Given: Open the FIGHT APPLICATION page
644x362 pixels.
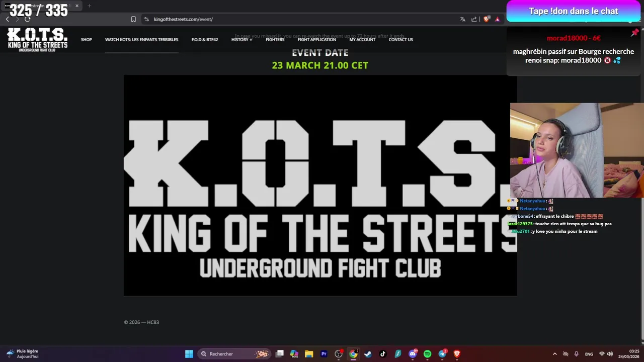Looking at the screenshot, I should point(316,39).
